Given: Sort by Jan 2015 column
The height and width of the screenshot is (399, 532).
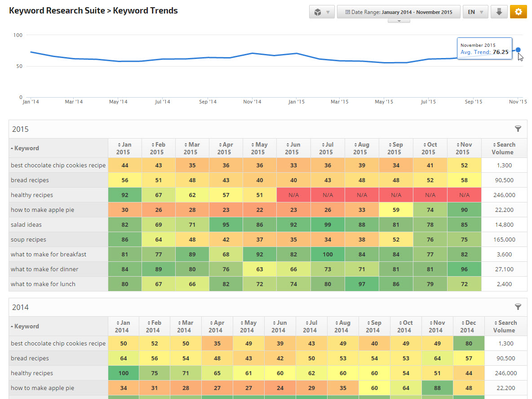Looking at the screenshot, I should coord(125,148).
